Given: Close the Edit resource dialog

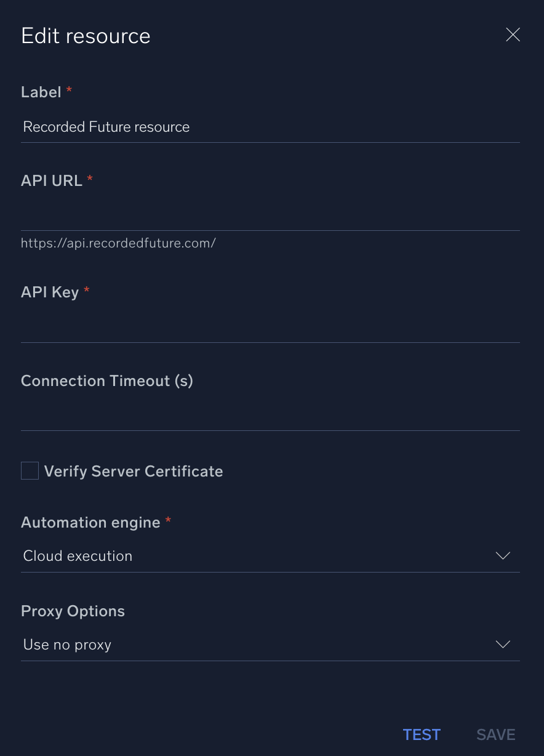Looking at the screenshot, I should 513,35.
